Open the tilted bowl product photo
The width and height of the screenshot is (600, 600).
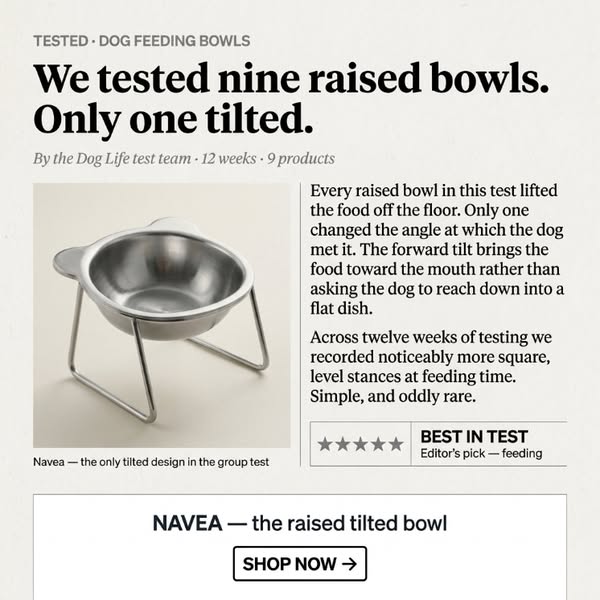(x=161, y=315)
